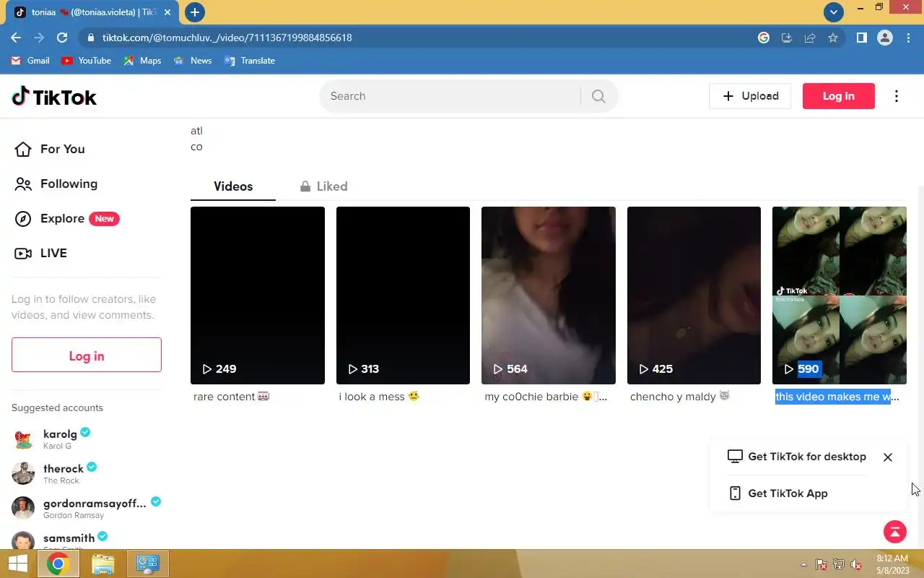The image size is (924, 578).
Task: Open the "i look a mess" video thumbnail
Action: [403, 296]
